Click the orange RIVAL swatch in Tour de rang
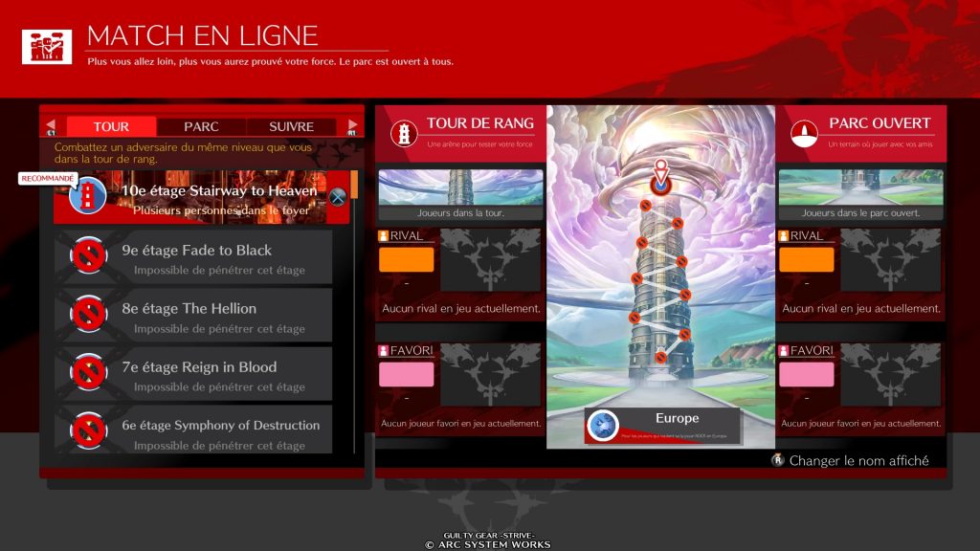 [406, 259]
